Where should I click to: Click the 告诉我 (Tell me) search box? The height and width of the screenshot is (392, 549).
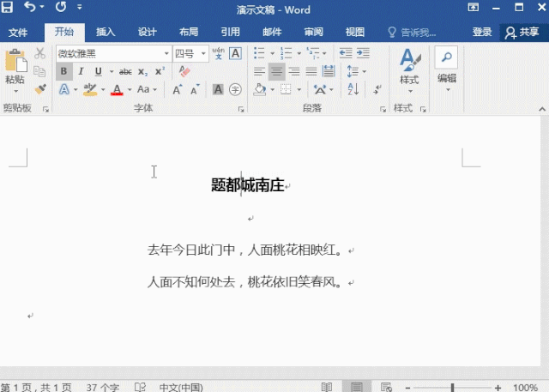[412, 33]
